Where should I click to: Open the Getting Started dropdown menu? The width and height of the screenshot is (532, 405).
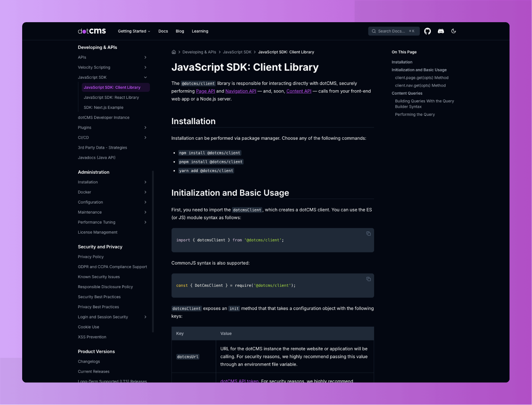pyautogui.click(x=134, y=31)
